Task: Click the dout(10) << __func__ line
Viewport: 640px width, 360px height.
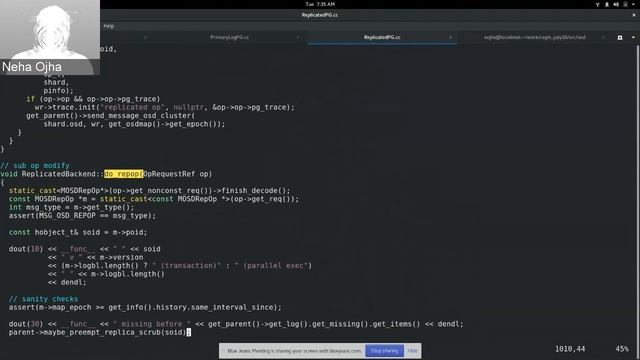Action: point(84,249)
